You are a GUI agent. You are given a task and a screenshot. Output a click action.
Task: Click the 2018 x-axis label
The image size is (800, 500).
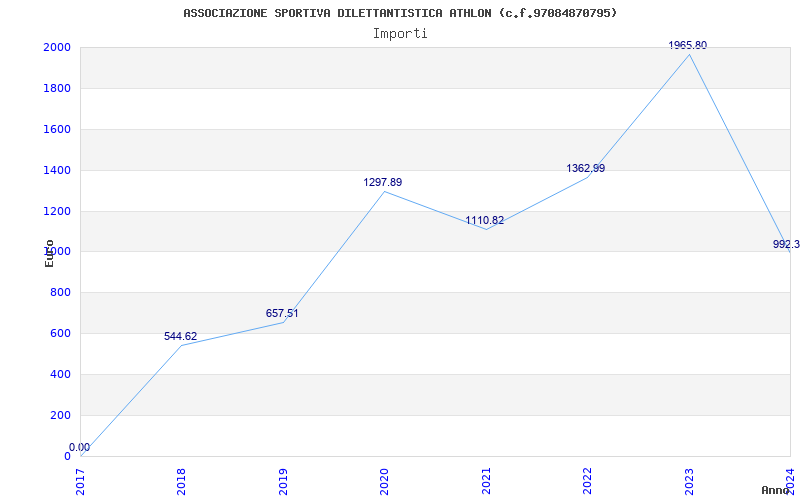(182, 482)
